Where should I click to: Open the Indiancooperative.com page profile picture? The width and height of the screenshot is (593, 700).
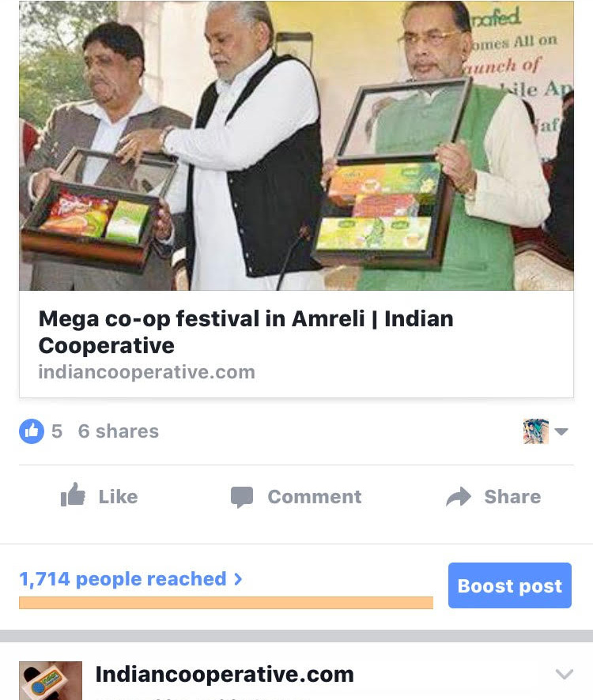(51, 680)
